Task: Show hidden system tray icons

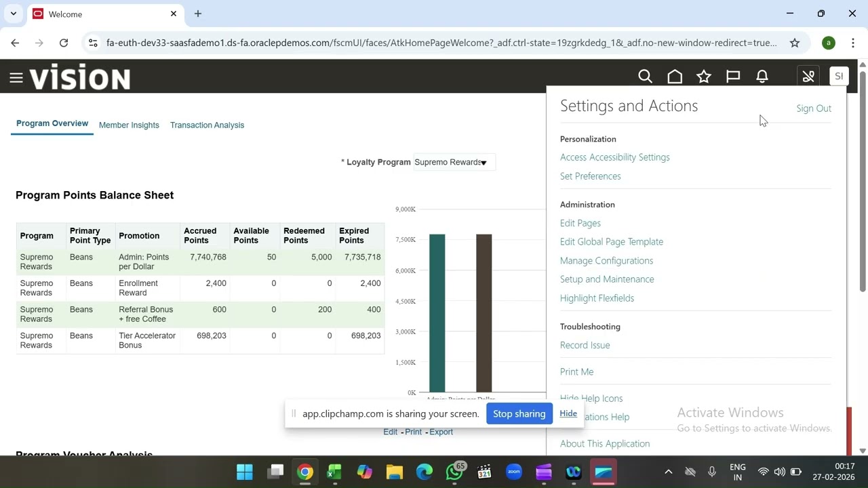Action: click(668, 472)
